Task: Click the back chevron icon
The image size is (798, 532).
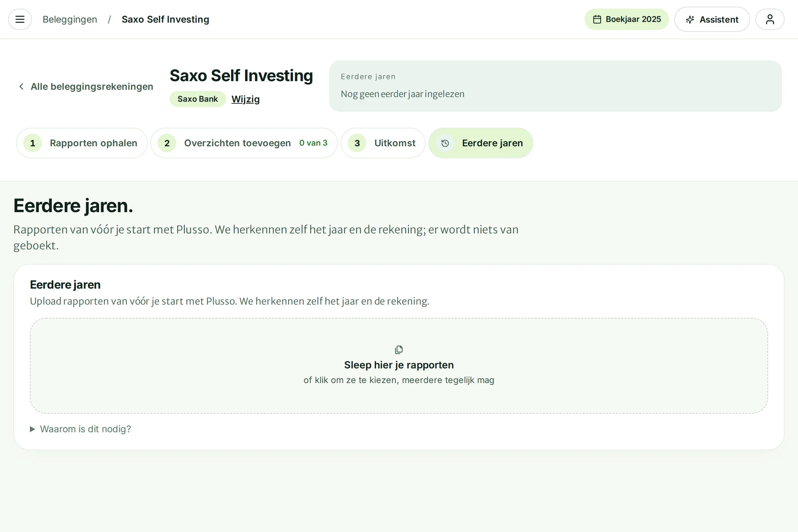Action: 21,86
